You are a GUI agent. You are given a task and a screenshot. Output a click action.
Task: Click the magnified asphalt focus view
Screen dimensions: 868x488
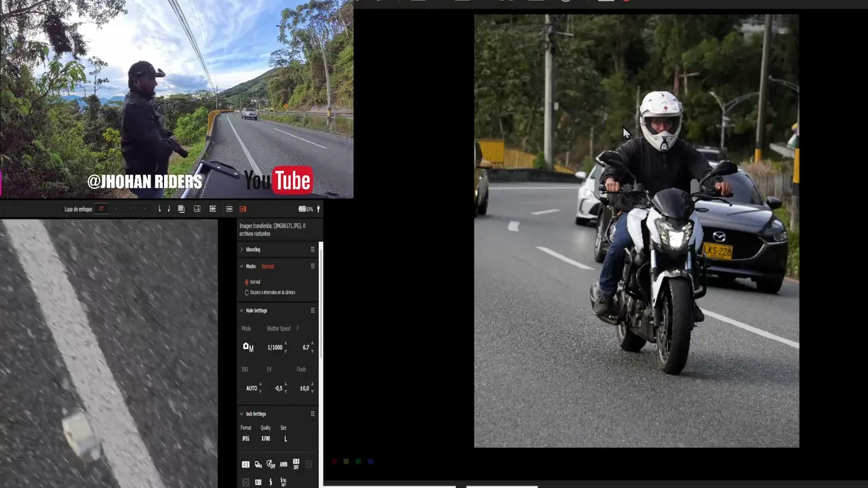[108, 353]
